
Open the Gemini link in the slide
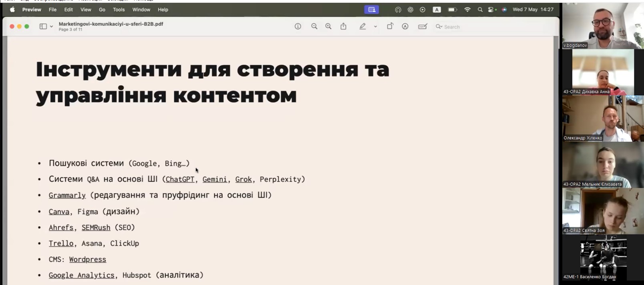[x=214, y=179]
